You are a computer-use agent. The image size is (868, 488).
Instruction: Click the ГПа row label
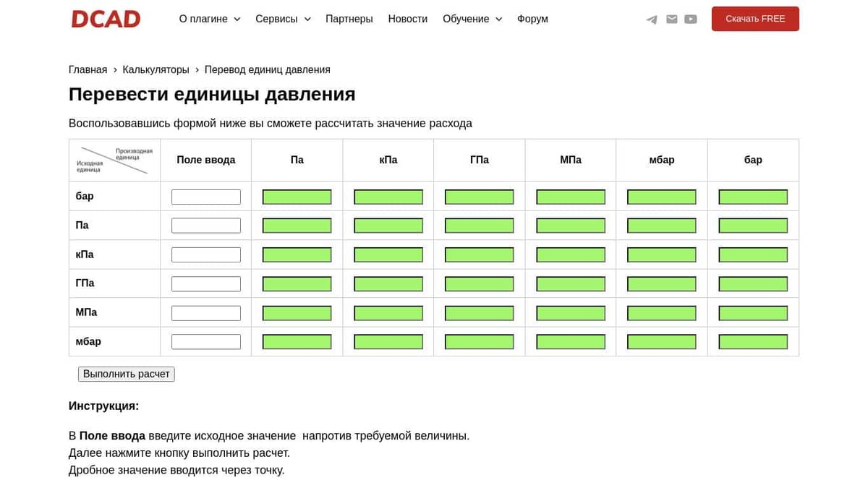(x=85, y=283)
